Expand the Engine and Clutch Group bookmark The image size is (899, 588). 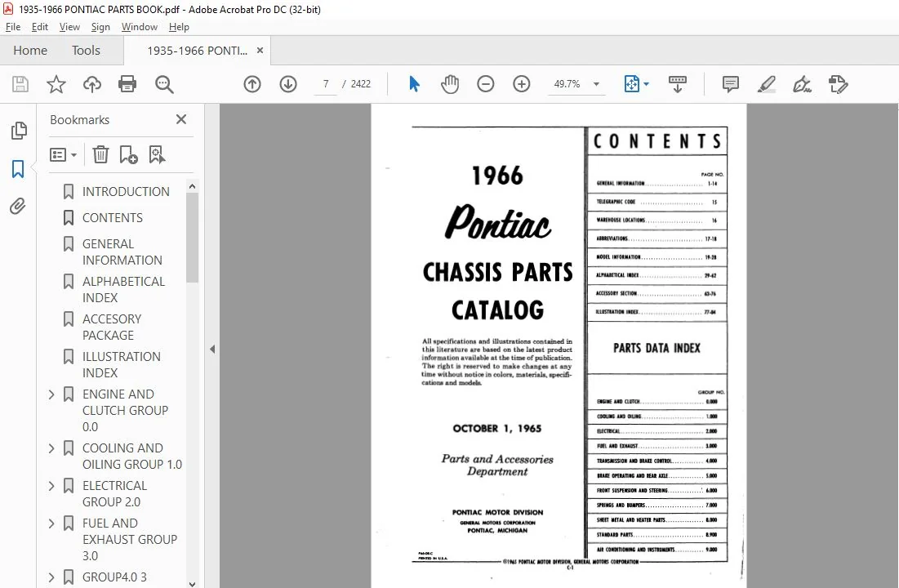pos(51,394)
